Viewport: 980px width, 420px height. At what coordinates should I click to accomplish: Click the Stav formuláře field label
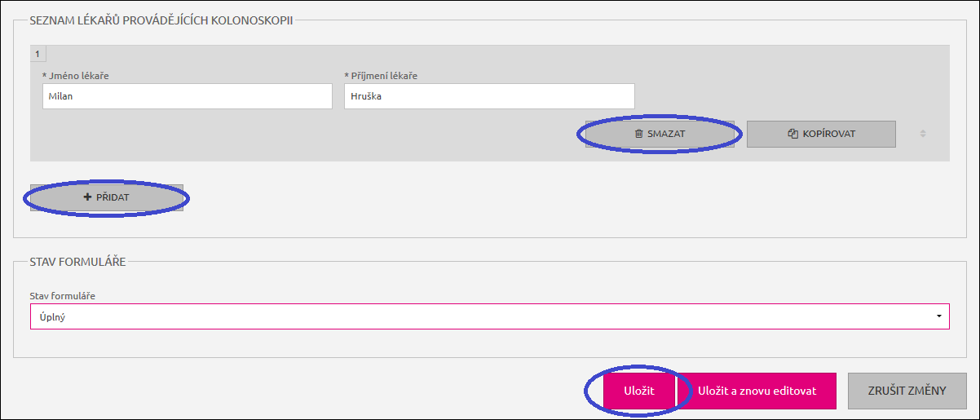68,295
